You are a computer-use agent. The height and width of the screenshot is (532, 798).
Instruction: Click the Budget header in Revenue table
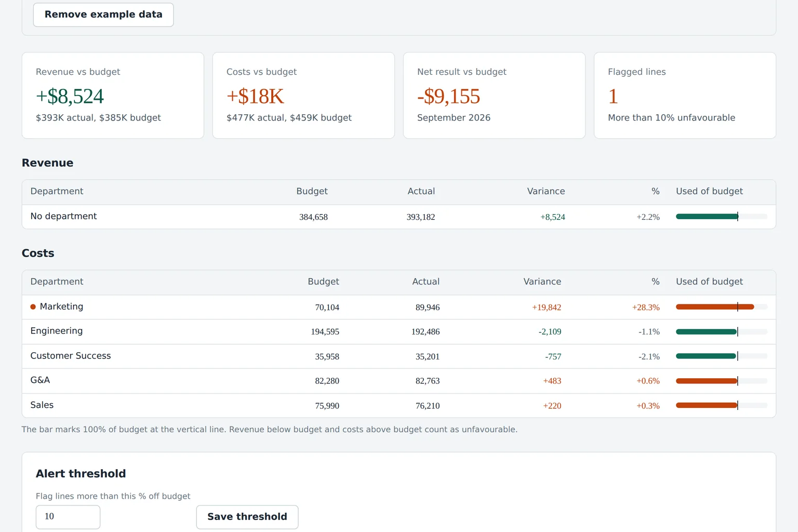[x=312, y=191]
